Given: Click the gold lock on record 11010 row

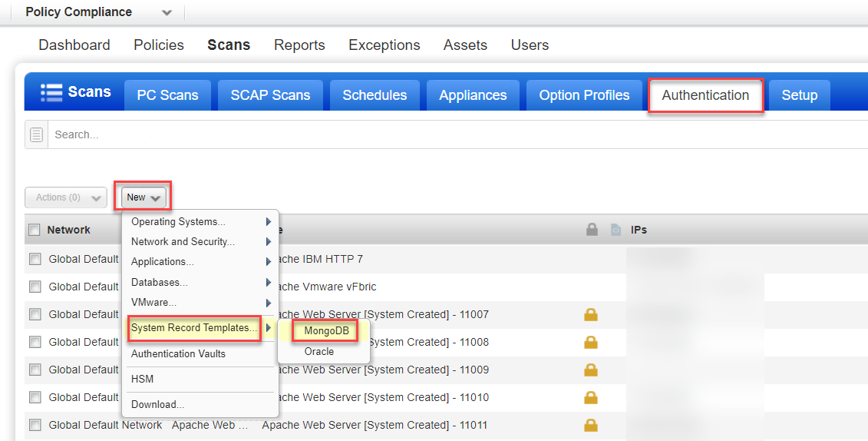Looking at the screenshot, I should coord(591,397).
